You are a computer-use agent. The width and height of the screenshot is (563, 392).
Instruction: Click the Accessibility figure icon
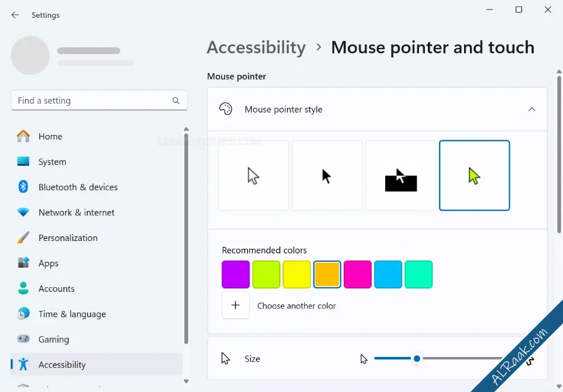pos(23,364)
